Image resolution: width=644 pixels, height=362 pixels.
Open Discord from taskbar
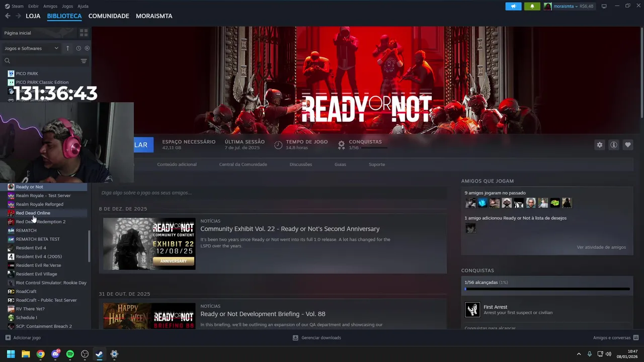(55, 354)
